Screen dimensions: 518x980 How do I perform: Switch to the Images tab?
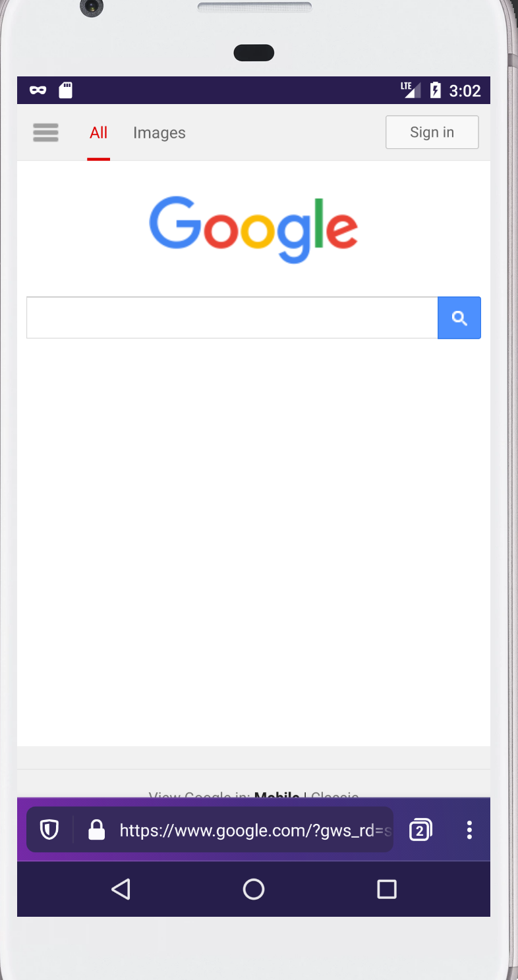pos(159,133)
